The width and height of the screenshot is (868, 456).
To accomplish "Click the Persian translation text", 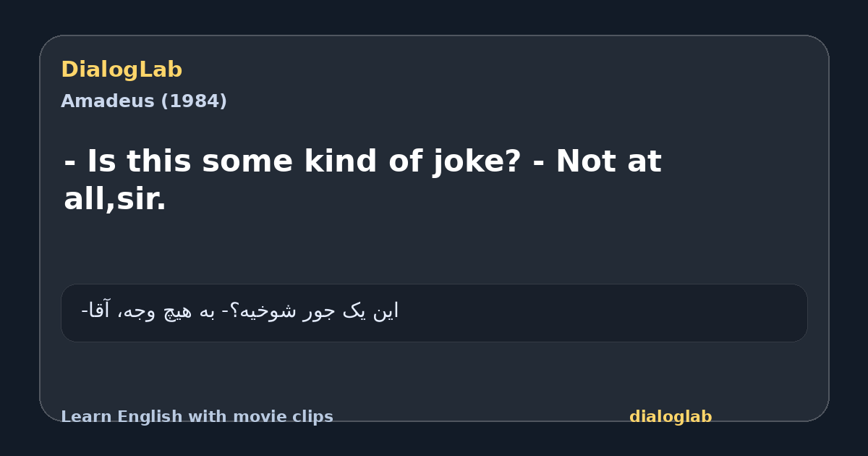I will coord(239,311).
